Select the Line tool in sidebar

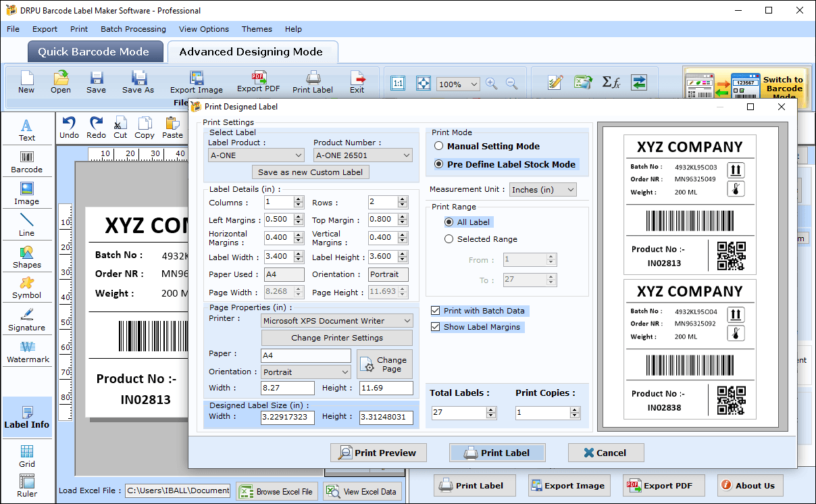(27, 225)
